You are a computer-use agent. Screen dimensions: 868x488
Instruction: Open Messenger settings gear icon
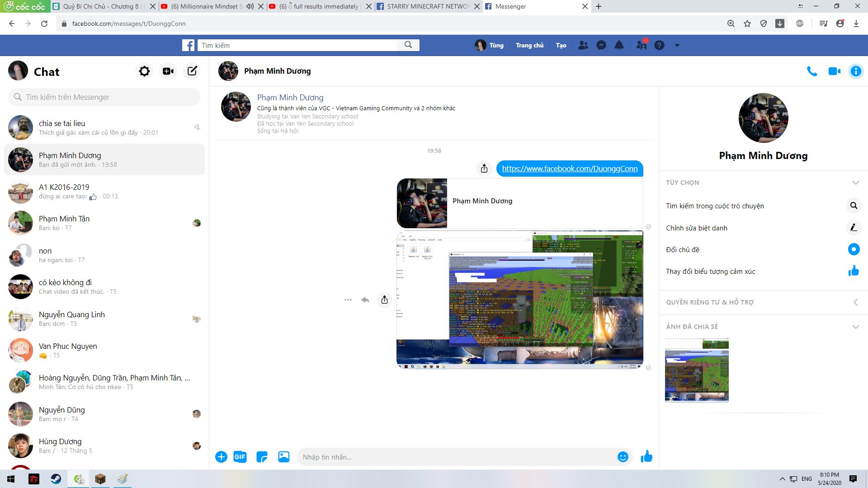coord(144,71)
